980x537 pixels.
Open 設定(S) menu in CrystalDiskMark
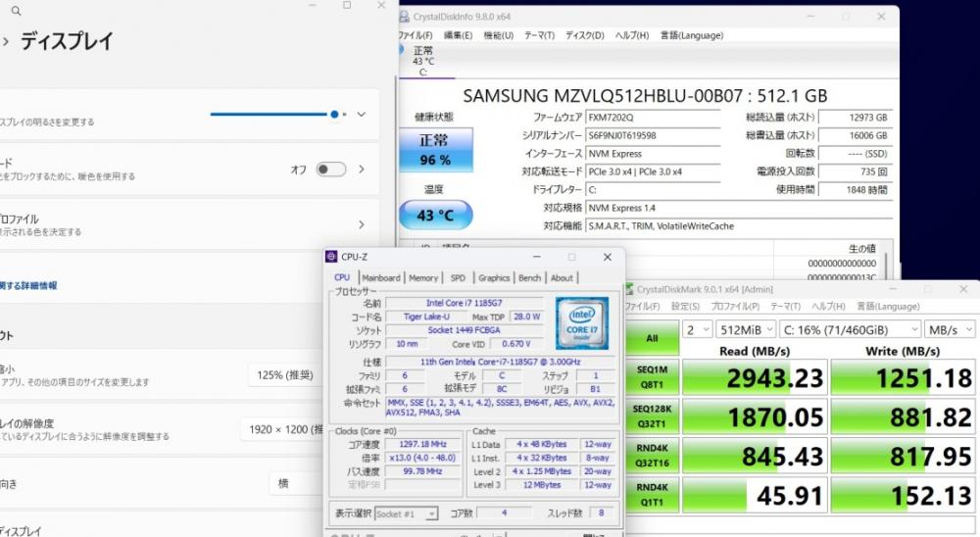pyautogui.click(x=686, y=307)
